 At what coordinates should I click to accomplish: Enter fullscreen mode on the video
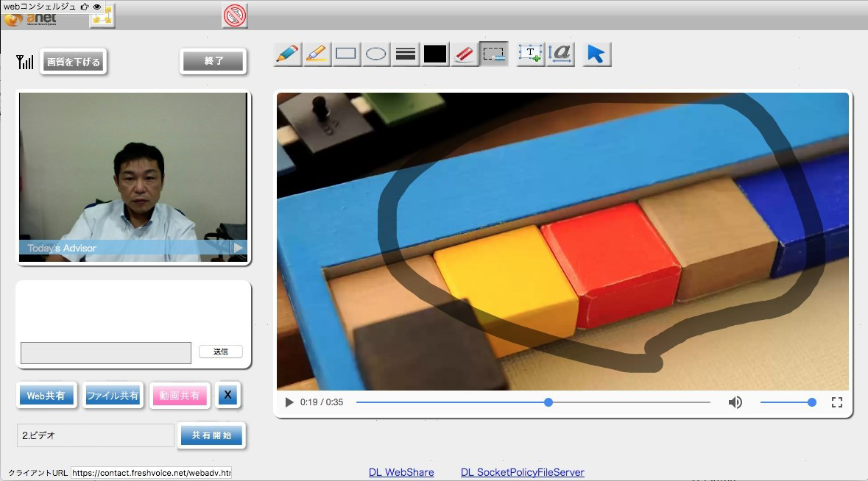click(x=836, y=402)
